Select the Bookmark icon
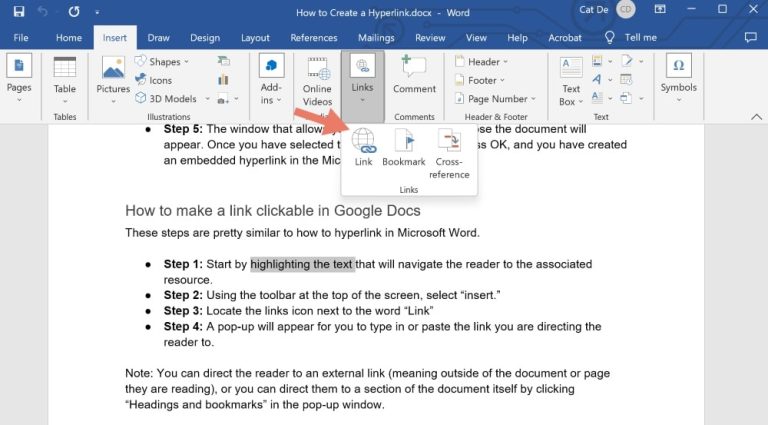 point(404,141)
